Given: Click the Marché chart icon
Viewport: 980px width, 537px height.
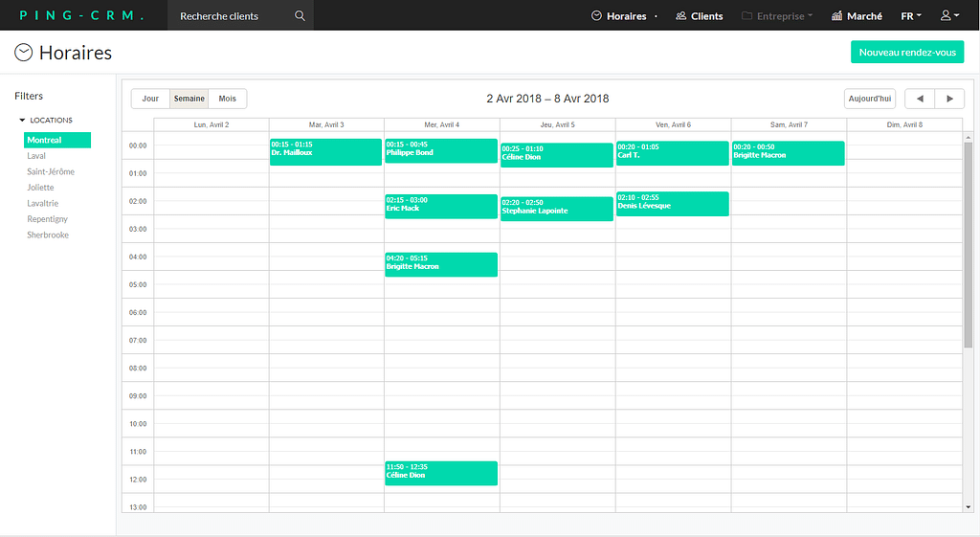Looking at the screenshot, I should (x=836, y=16).
